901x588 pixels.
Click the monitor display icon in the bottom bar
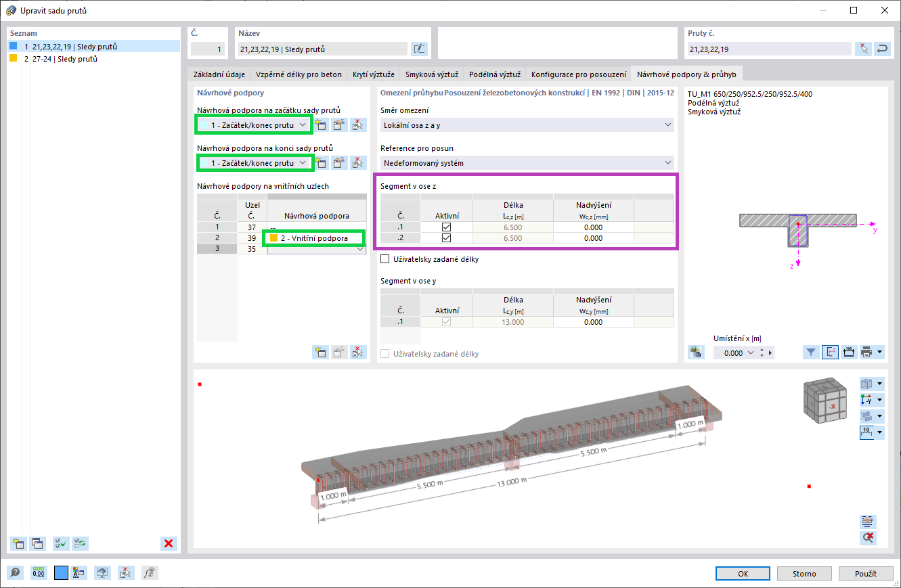pos(102,572)
